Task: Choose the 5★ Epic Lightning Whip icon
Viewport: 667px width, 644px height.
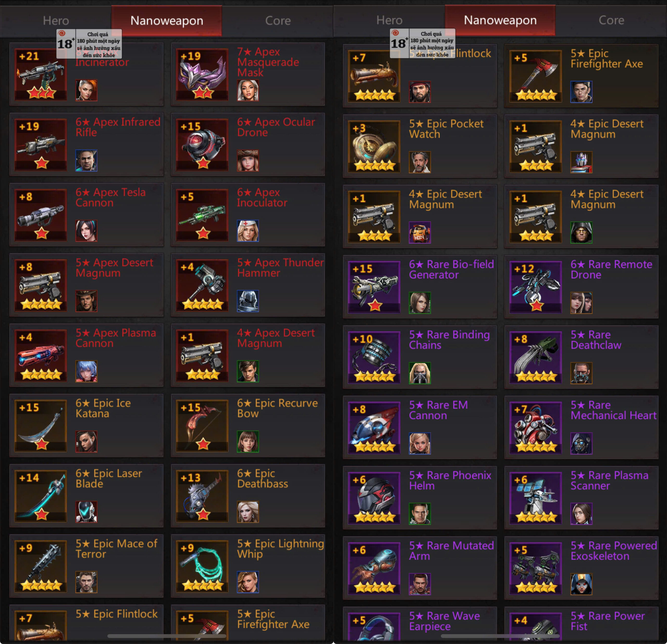Action: 202,566
